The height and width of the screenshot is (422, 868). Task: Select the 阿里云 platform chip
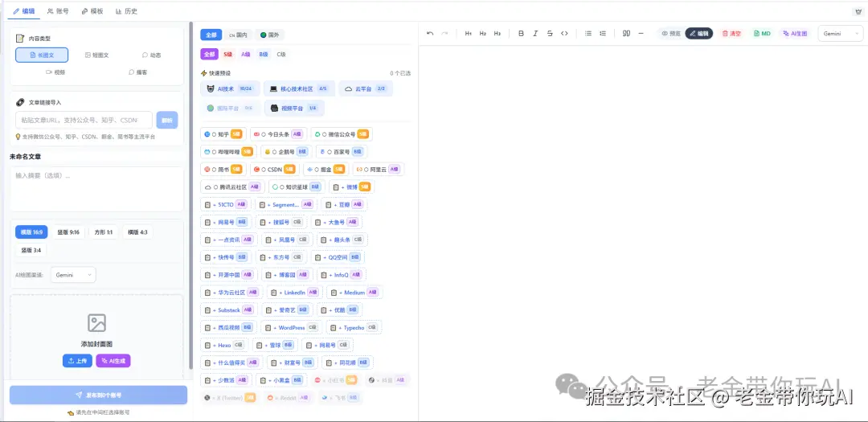click(379, 170)
